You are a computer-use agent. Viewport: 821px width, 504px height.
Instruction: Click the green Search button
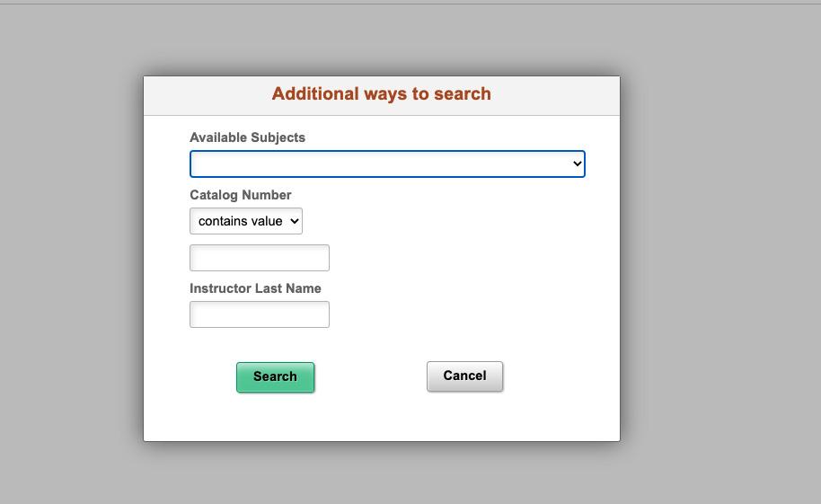click(x=276, y=377)
